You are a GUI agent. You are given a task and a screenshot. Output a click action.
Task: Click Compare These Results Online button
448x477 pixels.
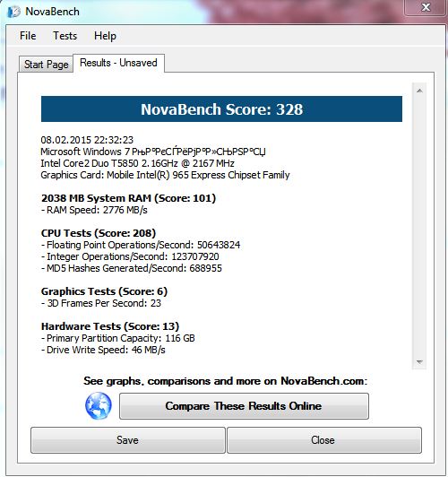tap(244, 406)
